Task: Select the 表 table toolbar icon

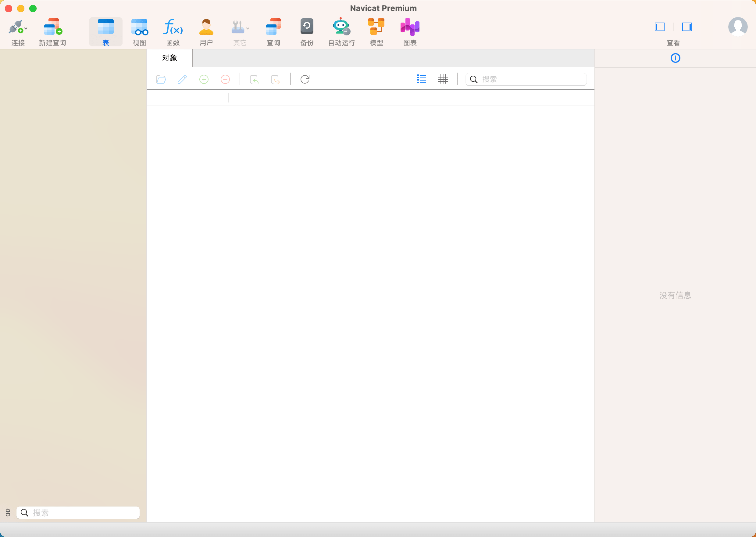Action: click(x=106, y=27)
